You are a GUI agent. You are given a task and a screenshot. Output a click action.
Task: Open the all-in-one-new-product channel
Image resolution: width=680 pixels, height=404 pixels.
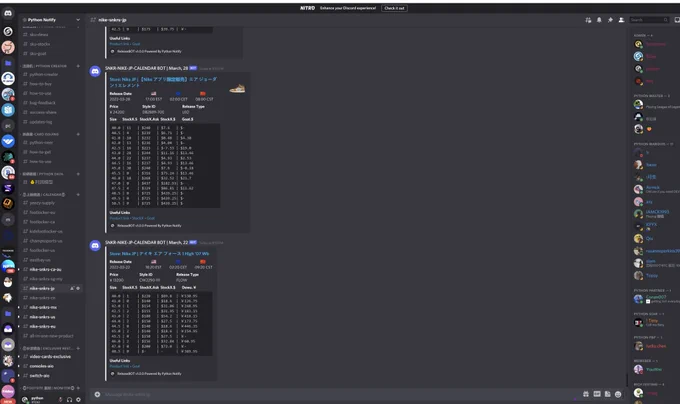(x=51, y=336)
